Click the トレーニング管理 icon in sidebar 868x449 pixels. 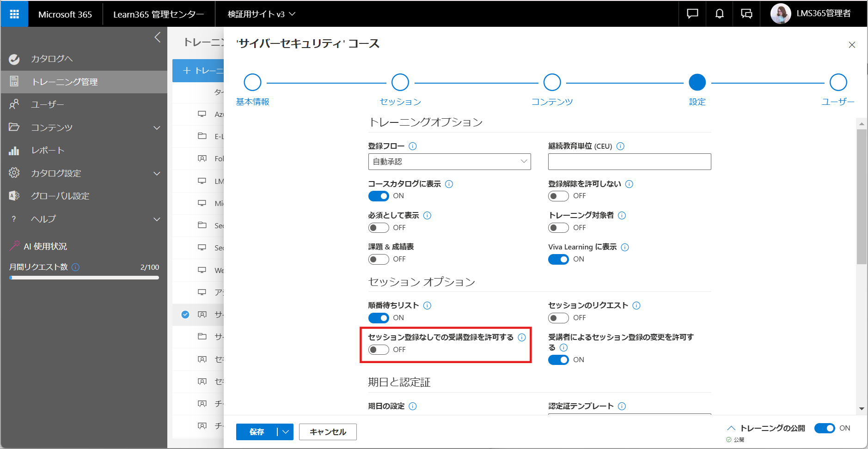coord(14,82)
